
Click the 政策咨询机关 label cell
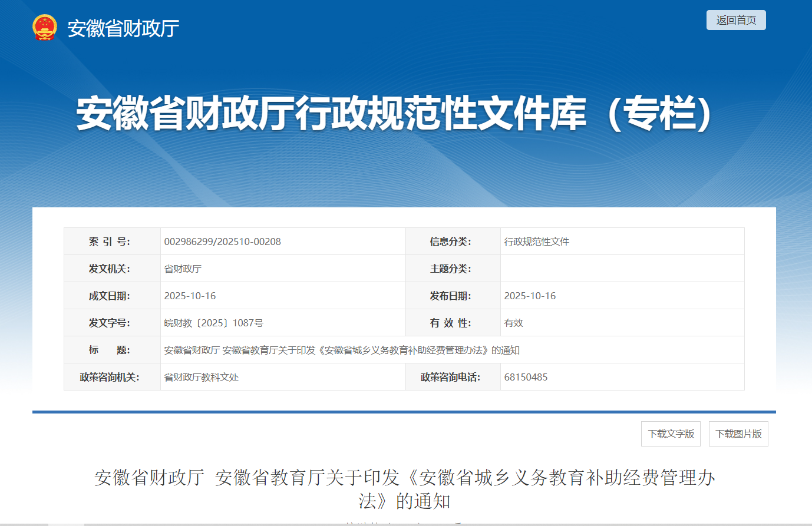click(112, 377)
